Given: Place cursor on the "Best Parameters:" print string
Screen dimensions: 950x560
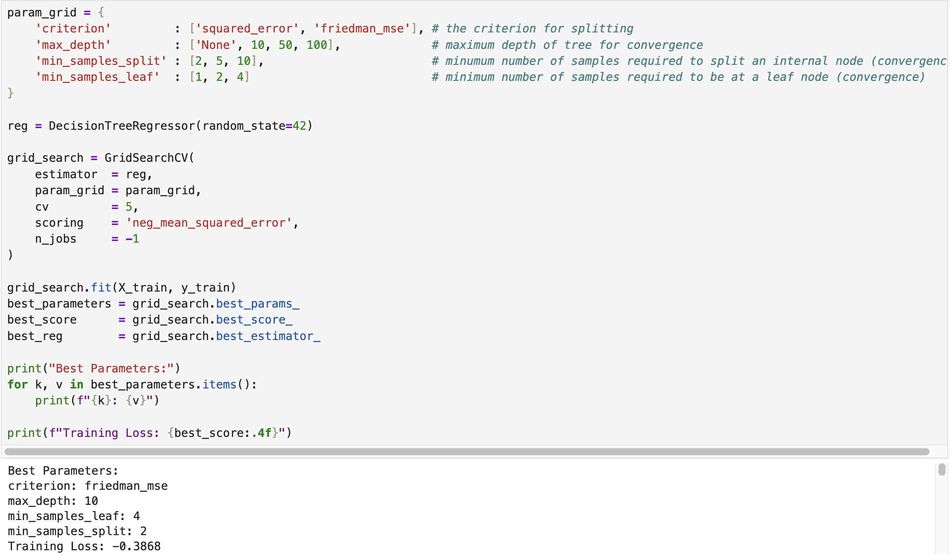Looking at the screenshot, I should tap(111, 369).
